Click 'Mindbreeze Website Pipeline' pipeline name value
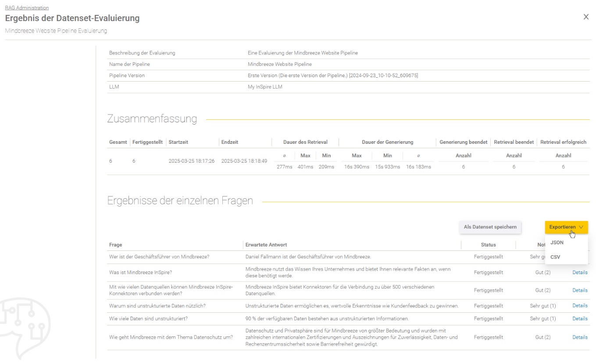Image resolution: width=596 pixels, height=364 pixels. pos(280,64)
